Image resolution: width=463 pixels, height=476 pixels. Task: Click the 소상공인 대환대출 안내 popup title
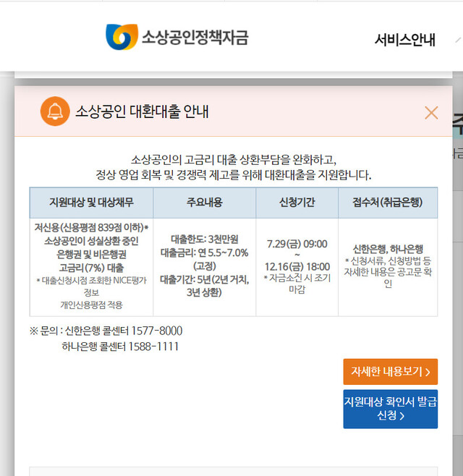pyautogui.click(x=142, y=111)
